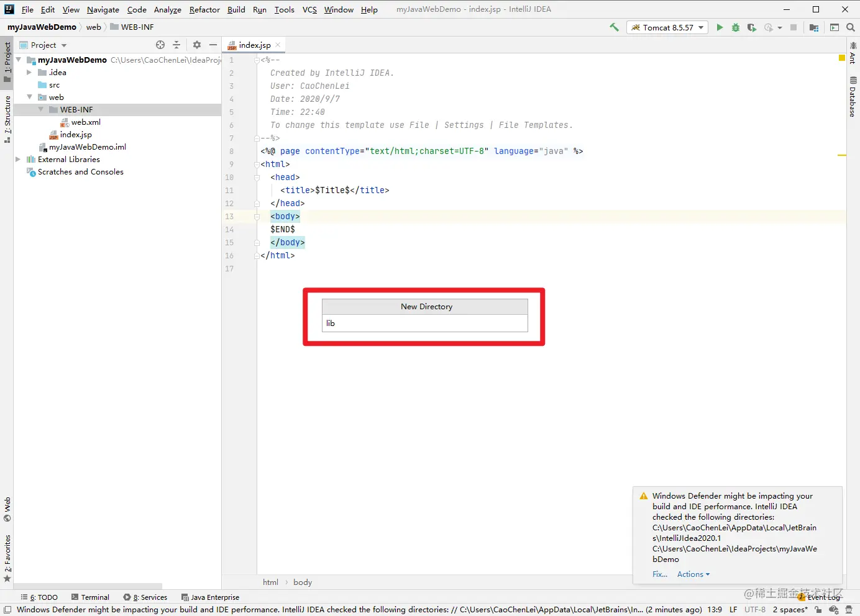The height and width of the screenshot is (616, 860).
Task: Click web breadcrumb in navigation bar
Action: pos(93,27)
